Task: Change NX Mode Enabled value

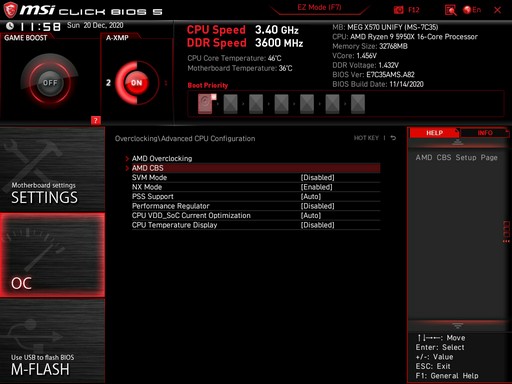Action: (316, 187)
